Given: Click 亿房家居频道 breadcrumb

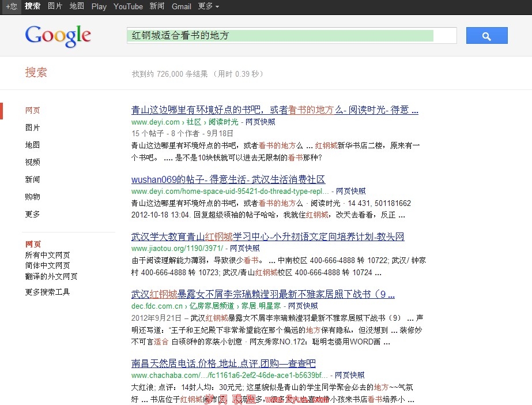Looking at the screenshot, I should point(212,306).
